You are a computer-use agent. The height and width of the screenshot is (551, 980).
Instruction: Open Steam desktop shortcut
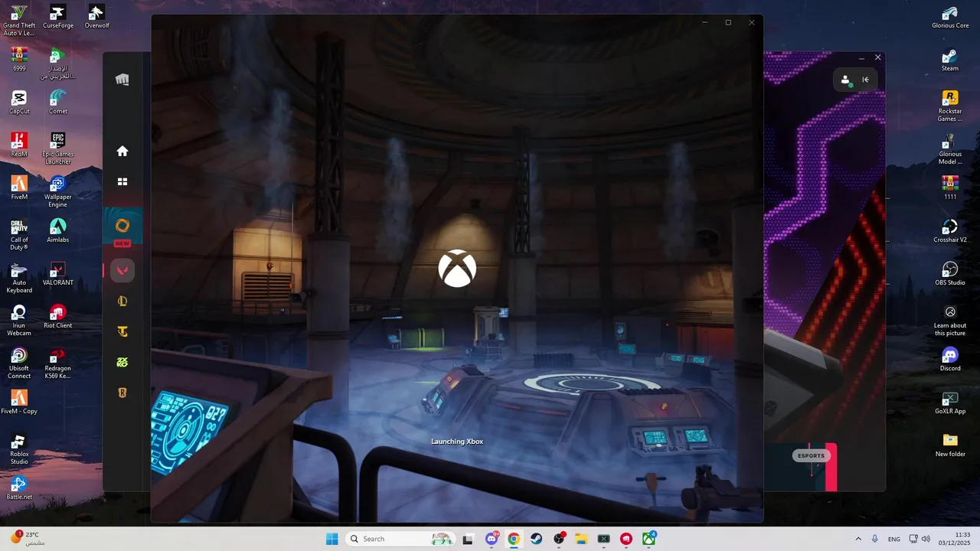[950, 60]
